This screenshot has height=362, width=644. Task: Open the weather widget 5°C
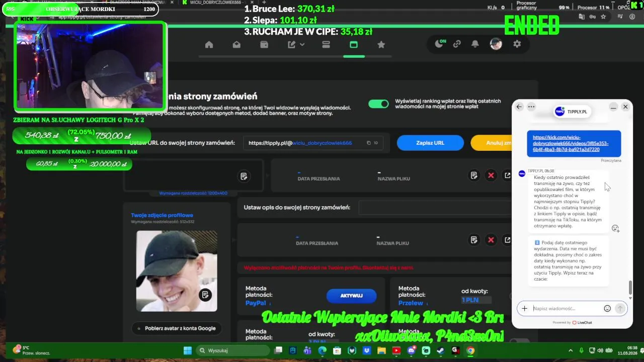[31, 350]
